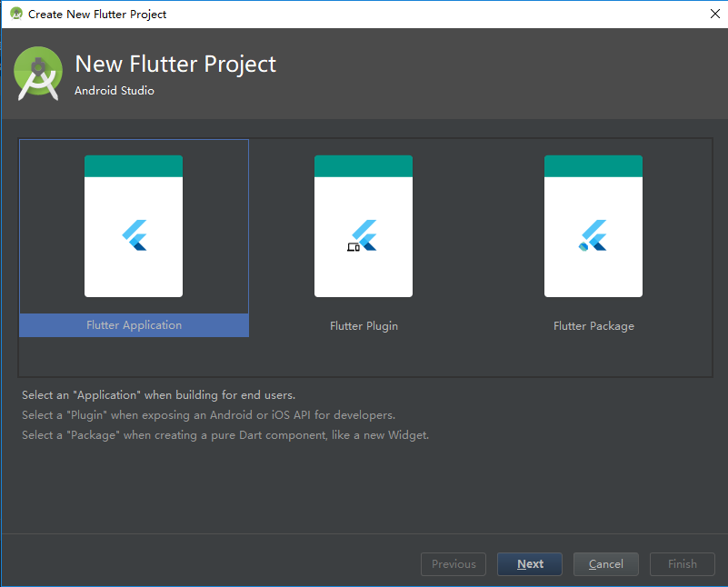Viewport: 728px width, 587px height.
Task: Click the large Android Studio logo
Action: (x=38, y=74)
